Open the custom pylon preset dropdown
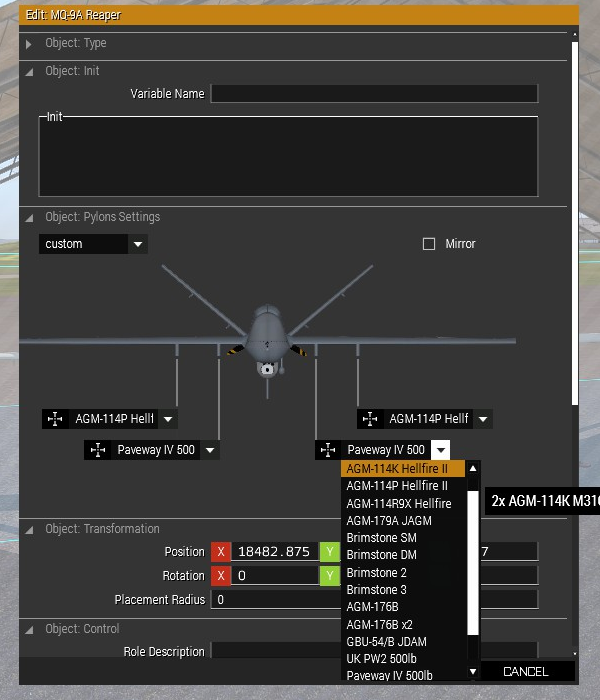Screen dimensions: 600x700 click(138, 244)
